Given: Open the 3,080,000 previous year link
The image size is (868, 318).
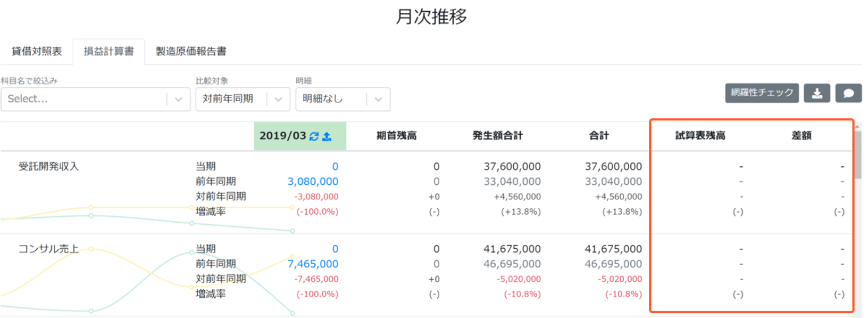Looking at the screenshot, I should 313,182.
